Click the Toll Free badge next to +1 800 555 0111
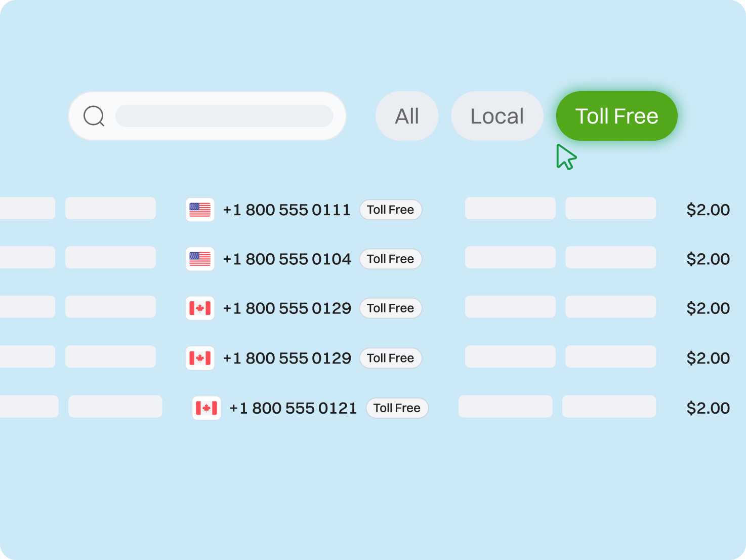This screenshot has width=746, height=560. [391, 210]
